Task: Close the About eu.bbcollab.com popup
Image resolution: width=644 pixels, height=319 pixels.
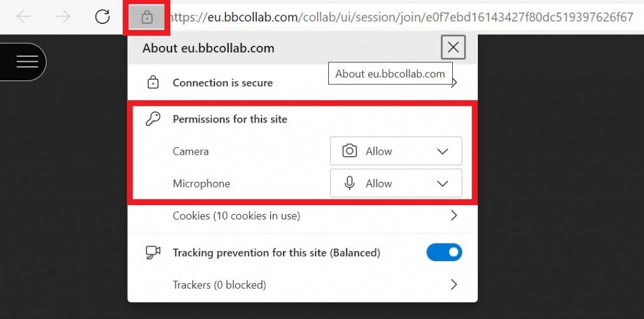Action: tap(453, 47)
